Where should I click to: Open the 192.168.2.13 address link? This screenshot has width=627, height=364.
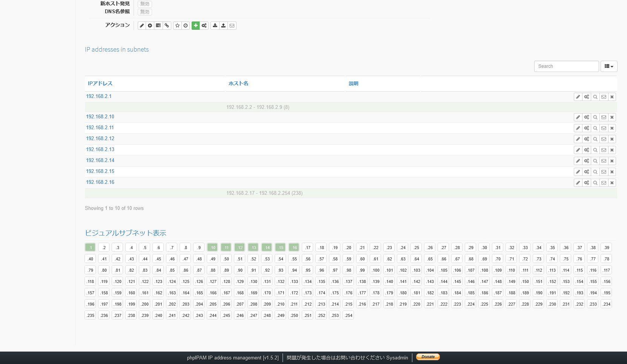(x=100, y=150)
